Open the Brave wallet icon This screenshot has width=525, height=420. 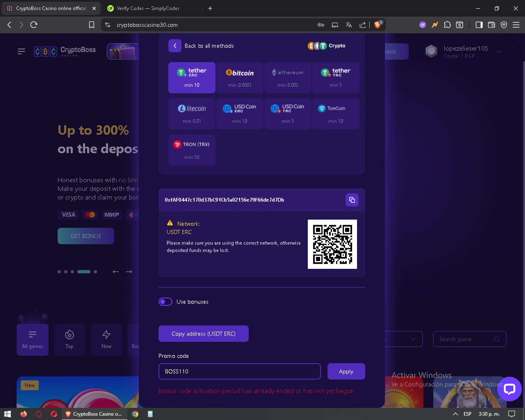491,25
